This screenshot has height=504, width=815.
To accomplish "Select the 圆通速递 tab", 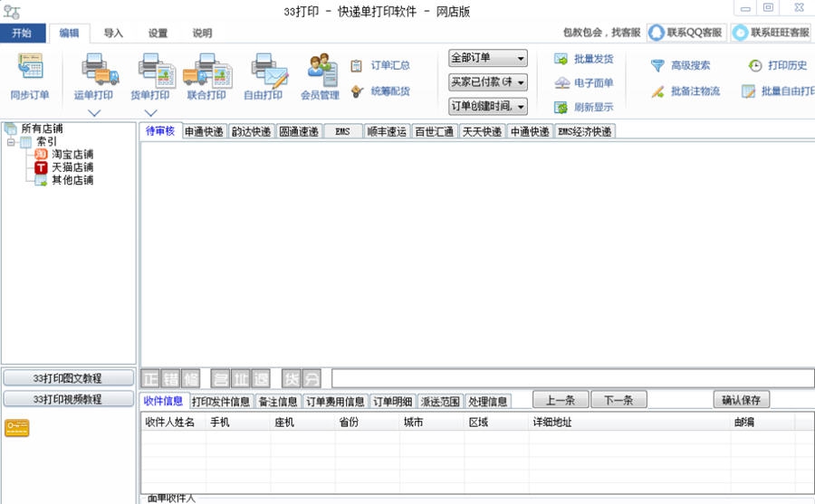I will [300, 132].
